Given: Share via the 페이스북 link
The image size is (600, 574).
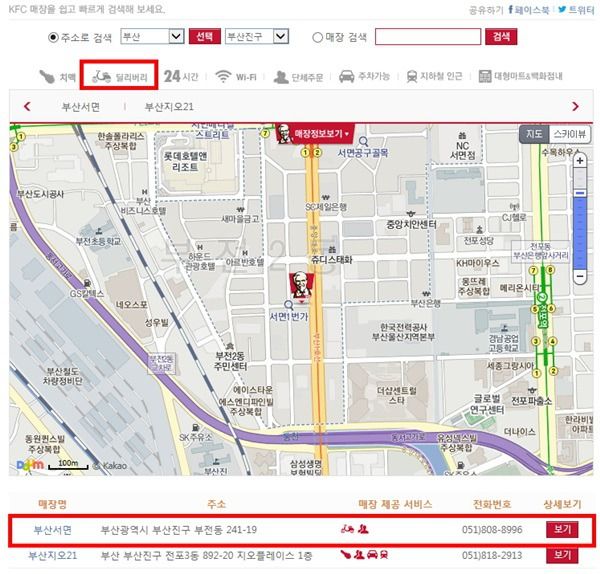Looking at the screenshot, I should pyautogui.click(x=528, y=10).
